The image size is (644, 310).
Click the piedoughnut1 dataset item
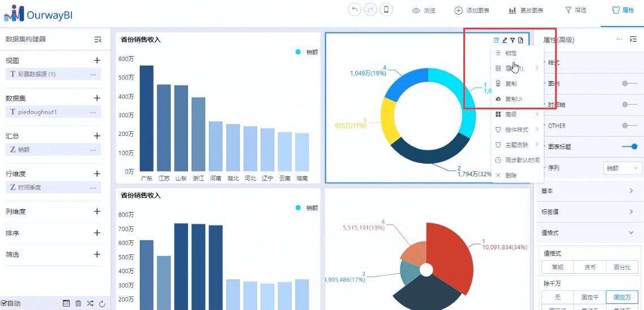click(x=53, y=112)
